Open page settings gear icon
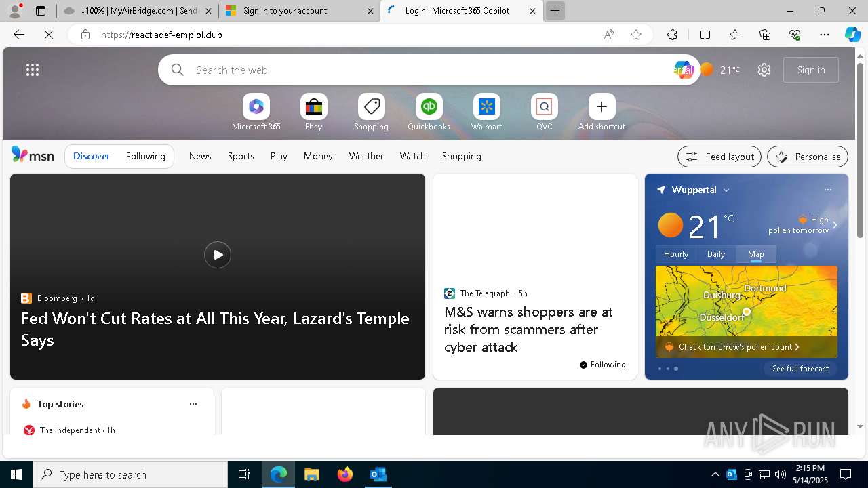Screen dimensions: 868x488 tap(764, 70)
